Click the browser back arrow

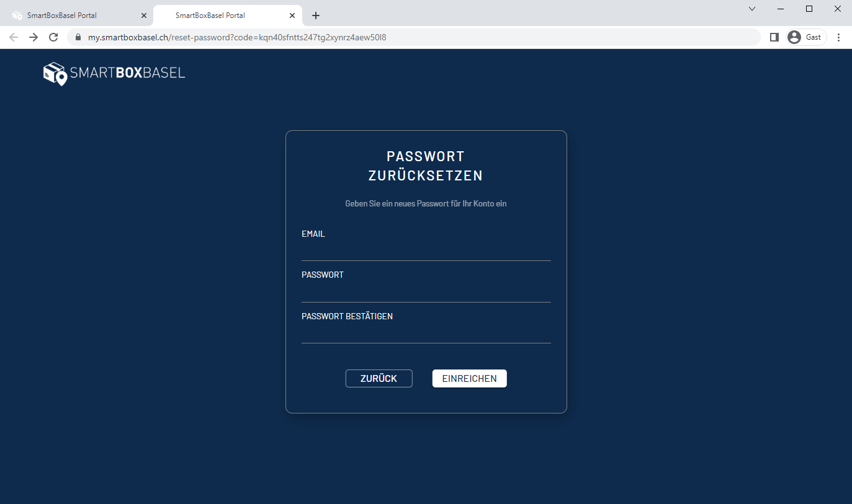pyautogui.click(x=13, y=37)
